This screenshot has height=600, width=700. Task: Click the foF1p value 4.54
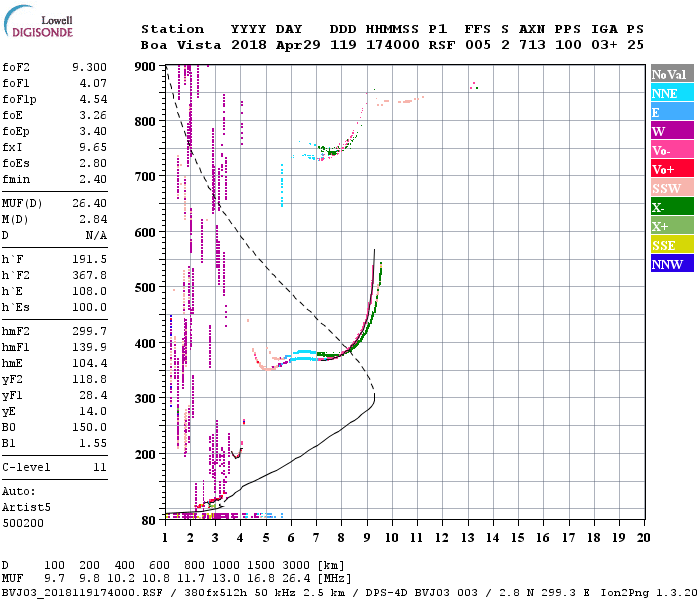tap(93, 99)
